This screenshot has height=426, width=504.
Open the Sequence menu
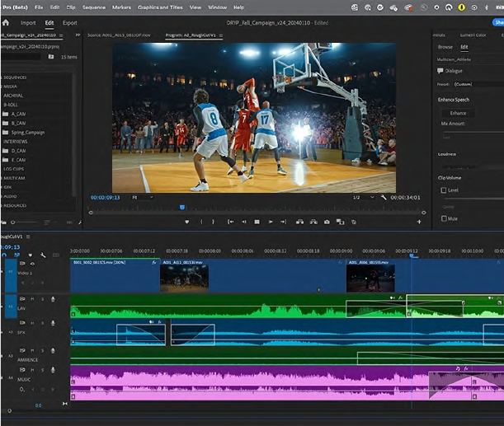pos(93,7)
